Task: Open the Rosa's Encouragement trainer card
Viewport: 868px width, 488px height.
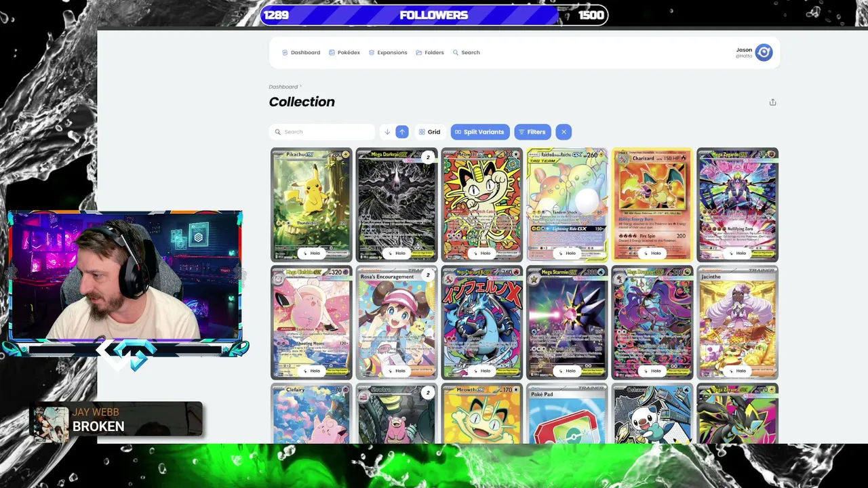Action: point(397,323)
